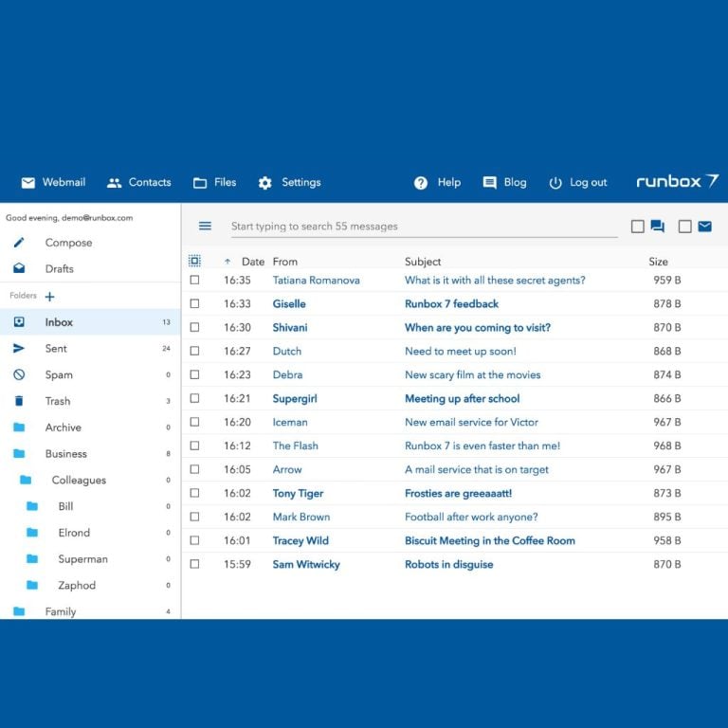This screenshot has width=728, height=728.
Task: Click the Contacts people icon
Action: click(114, 183)
